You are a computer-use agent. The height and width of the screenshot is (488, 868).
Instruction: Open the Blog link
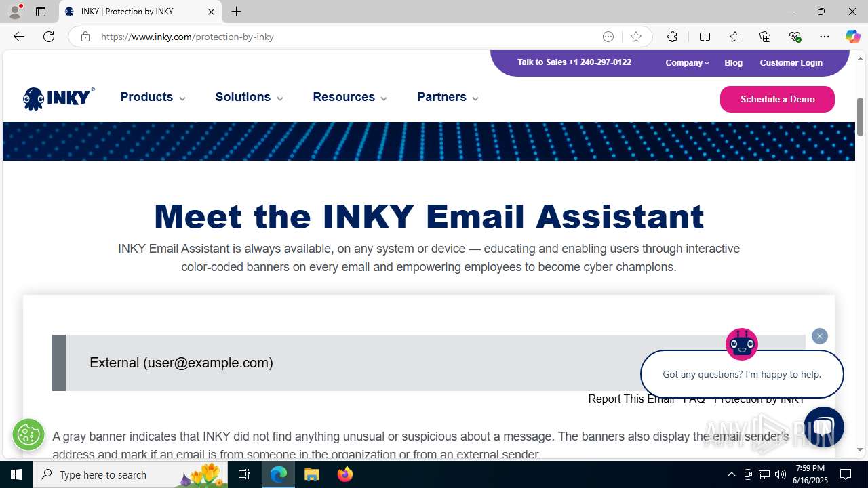click(733, 62)
